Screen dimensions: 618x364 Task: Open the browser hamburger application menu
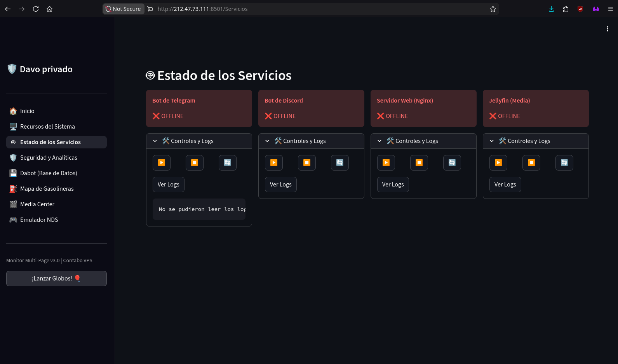[610, 9]
